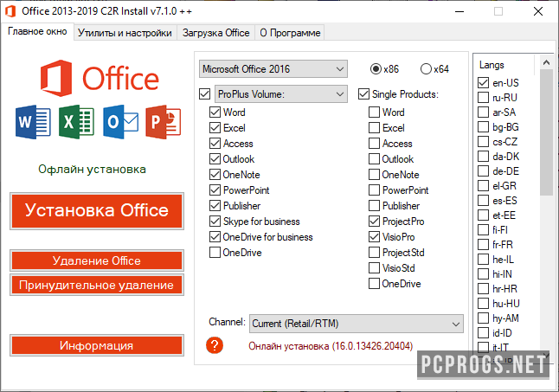Viewport: 559px width, 392px height.
Task: Check the he-IL language
Action: [x=483, y=260]
